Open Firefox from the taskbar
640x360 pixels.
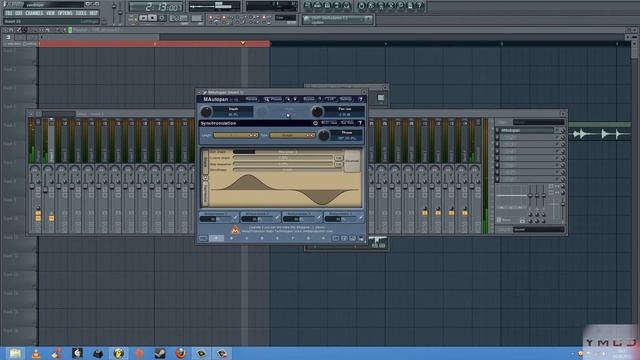(180, 353)
